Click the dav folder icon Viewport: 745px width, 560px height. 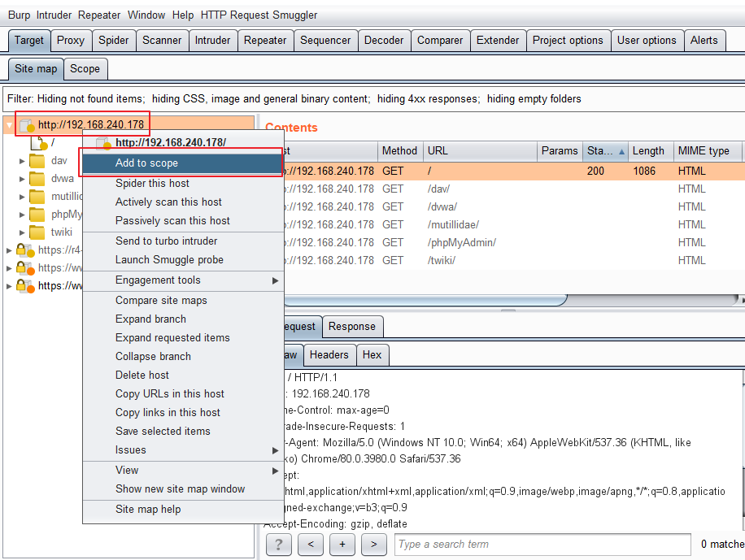37,161
